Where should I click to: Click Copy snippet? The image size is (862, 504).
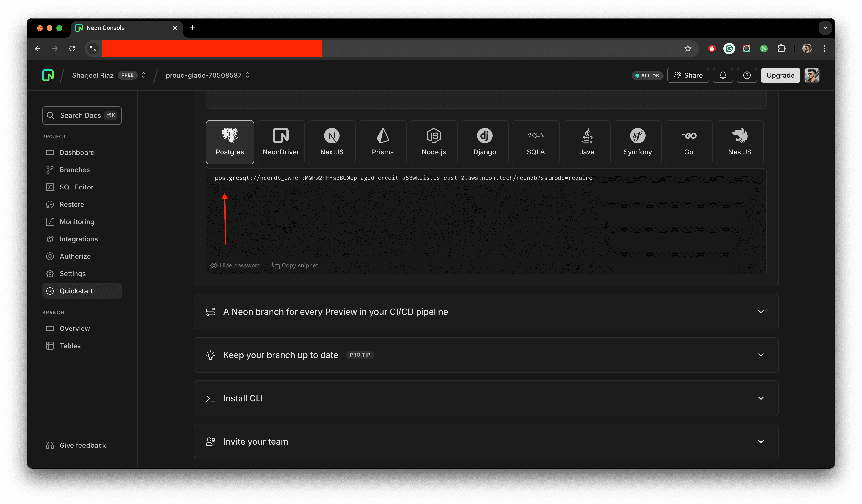click(295, 265)
